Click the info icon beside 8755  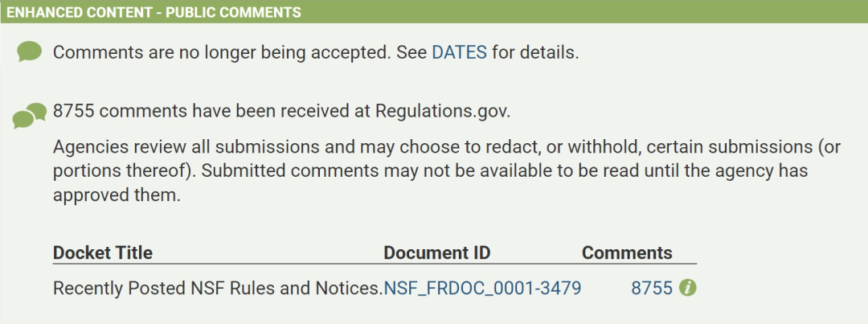coord(687,288)
